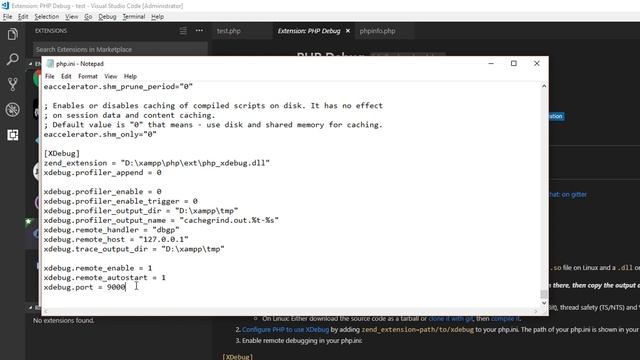Screen dimensions: 640x360
Task: Click Notepad's scroll down arrow
Action: (x=544, y=303)
